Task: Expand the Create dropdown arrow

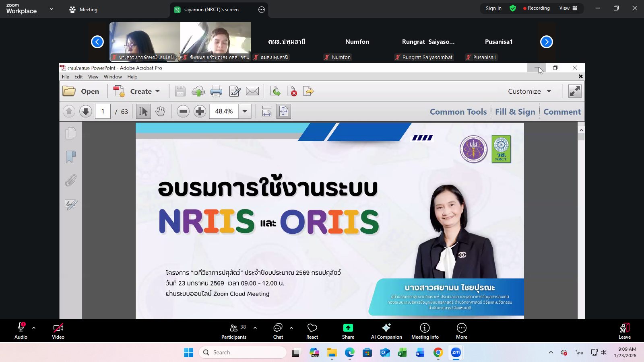Action: (x=157, y=91)
